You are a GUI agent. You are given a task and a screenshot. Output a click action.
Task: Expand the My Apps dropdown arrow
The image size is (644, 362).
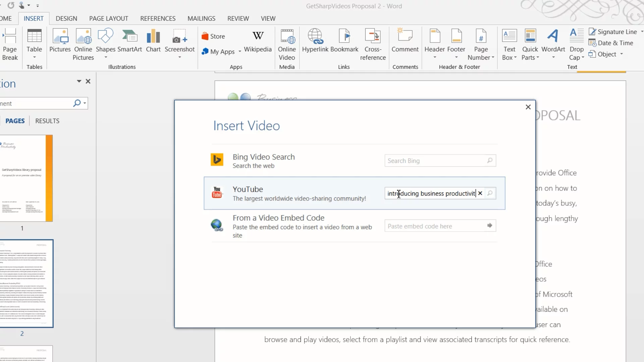pyautogui.click(x=239, y=52)
